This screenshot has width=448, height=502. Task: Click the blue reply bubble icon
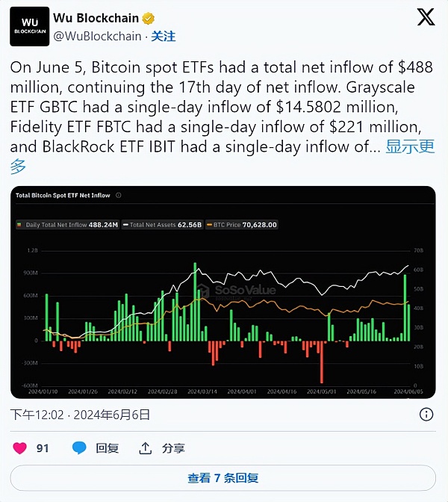point(79,448)
